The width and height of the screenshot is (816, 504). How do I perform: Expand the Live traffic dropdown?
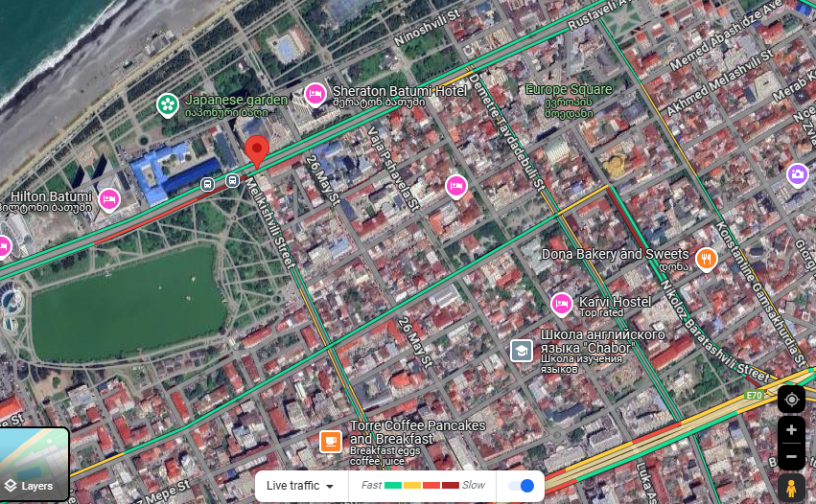[300, 486]
